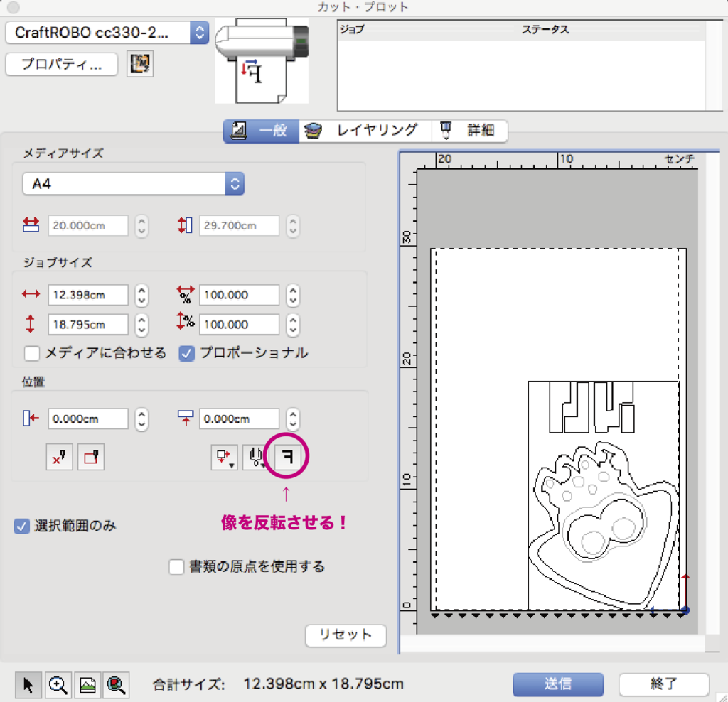Screen dimensions: 728x702
Task: Click the job height stepper arrows
Action: [x=141, y=325]
